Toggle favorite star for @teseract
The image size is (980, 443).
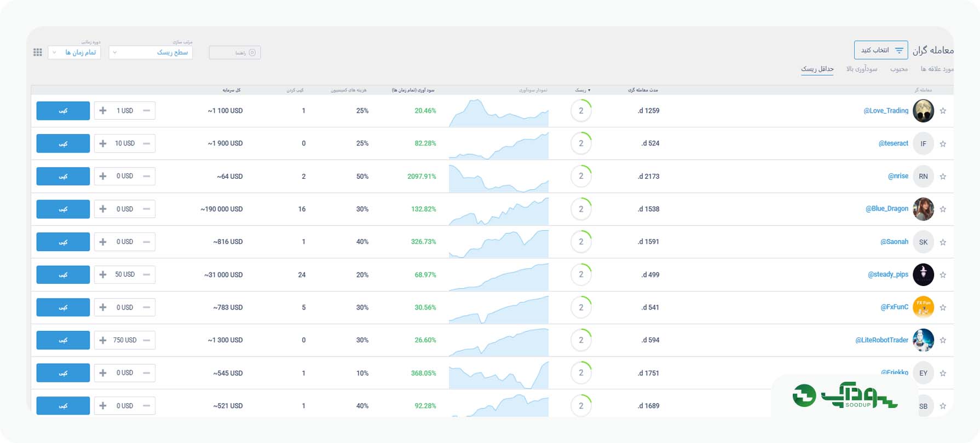click(943, 144)
